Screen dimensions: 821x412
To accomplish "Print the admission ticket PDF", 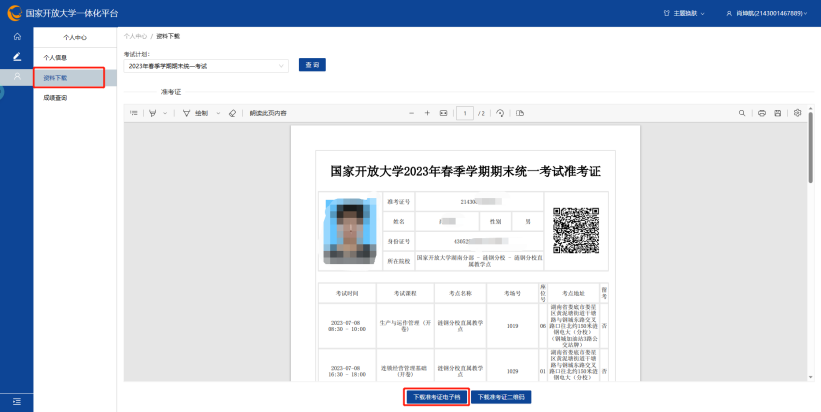I will [x=762, y=113].
